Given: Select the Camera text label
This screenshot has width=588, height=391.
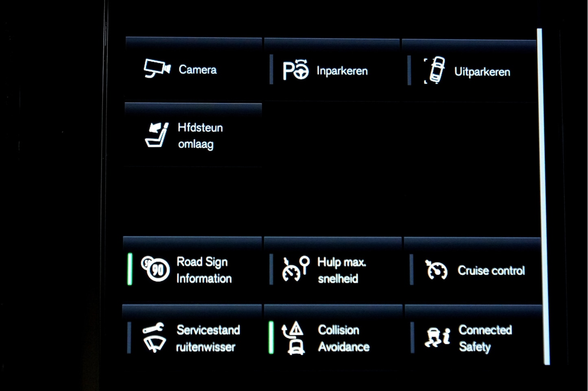Looking at the screenshot, I should pyautogui.click(x=198, y=70).
